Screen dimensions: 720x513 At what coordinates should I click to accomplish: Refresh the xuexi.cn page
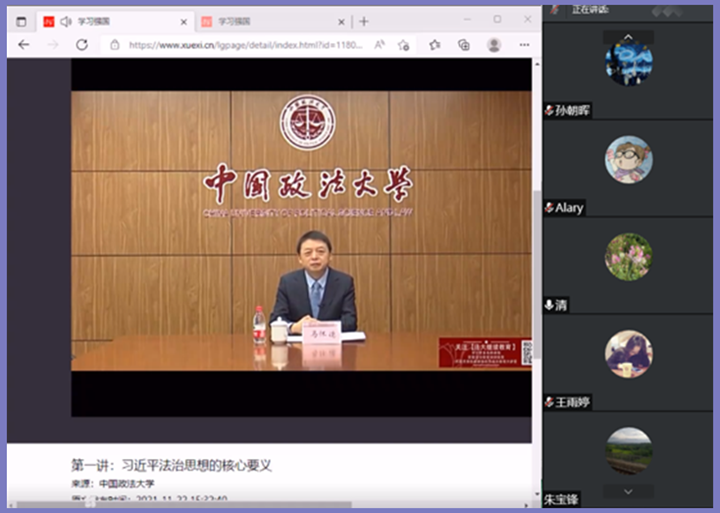82,45
